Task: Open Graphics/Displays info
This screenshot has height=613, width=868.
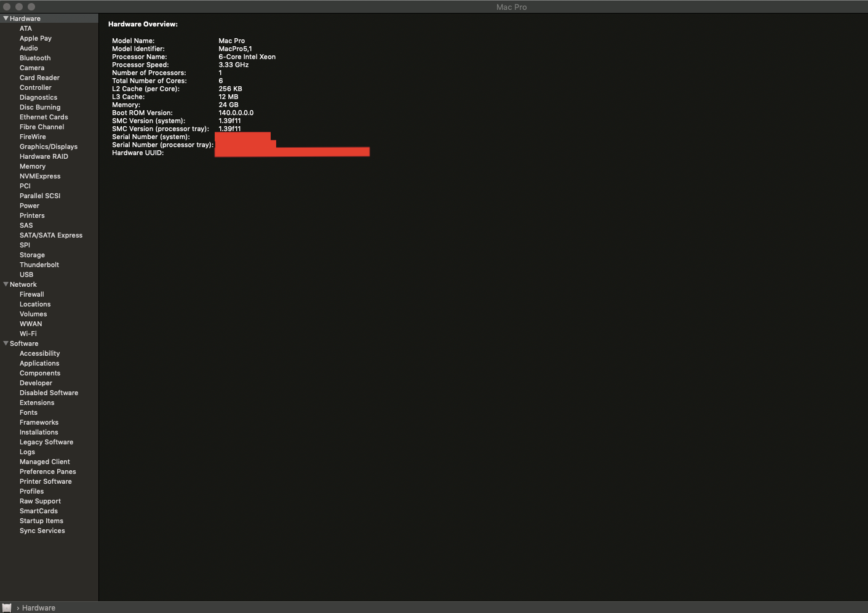Action: tap(49, 146)
